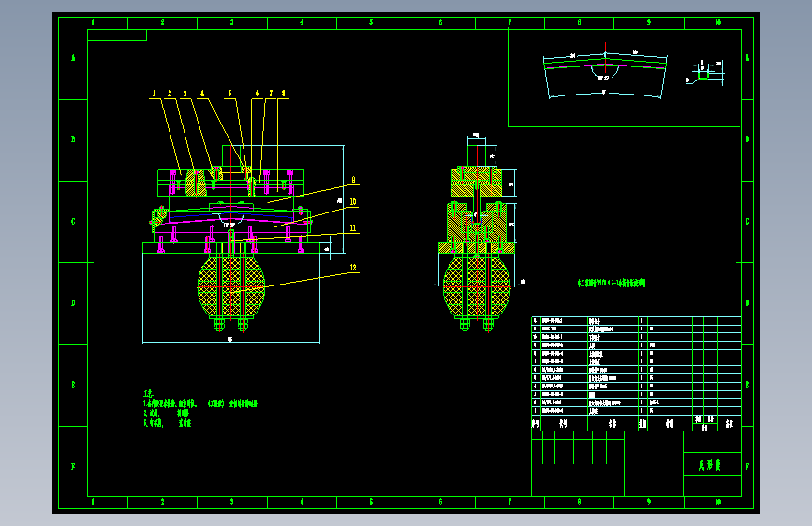This screenshot has width=812, height=526.
Task: Click the green technical notes text block
Action: click(x=199, y=408)
